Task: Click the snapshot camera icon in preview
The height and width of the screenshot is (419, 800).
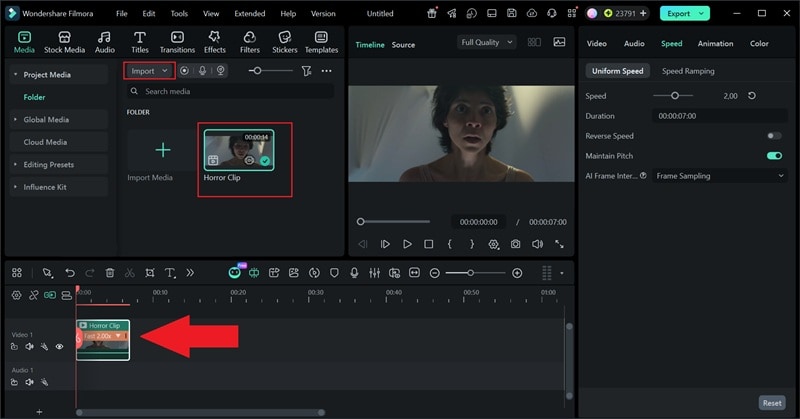Action: click(515, 244)
